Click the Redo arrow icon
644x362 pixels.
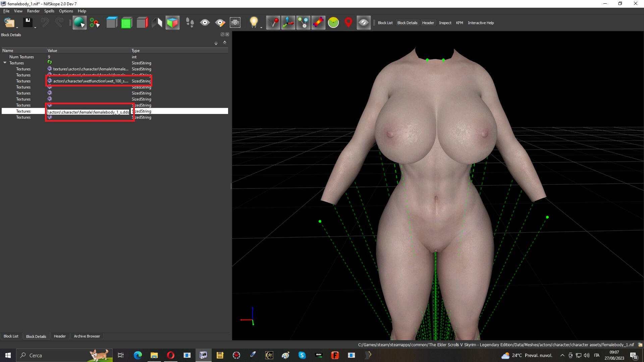pos(59,23)
